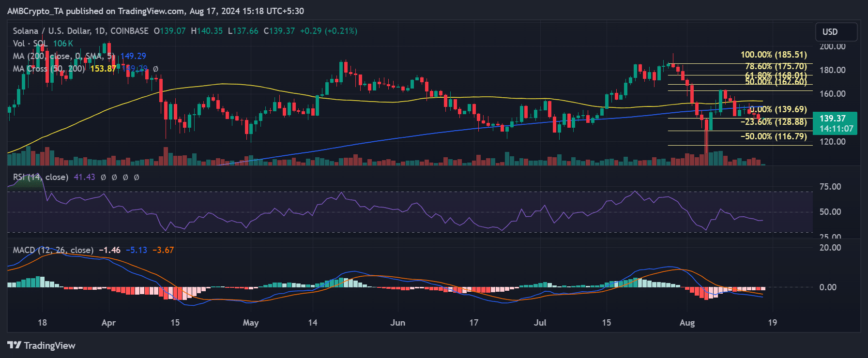
Task: Click the '14' date on time axis
Action: (x=313, y=323)
